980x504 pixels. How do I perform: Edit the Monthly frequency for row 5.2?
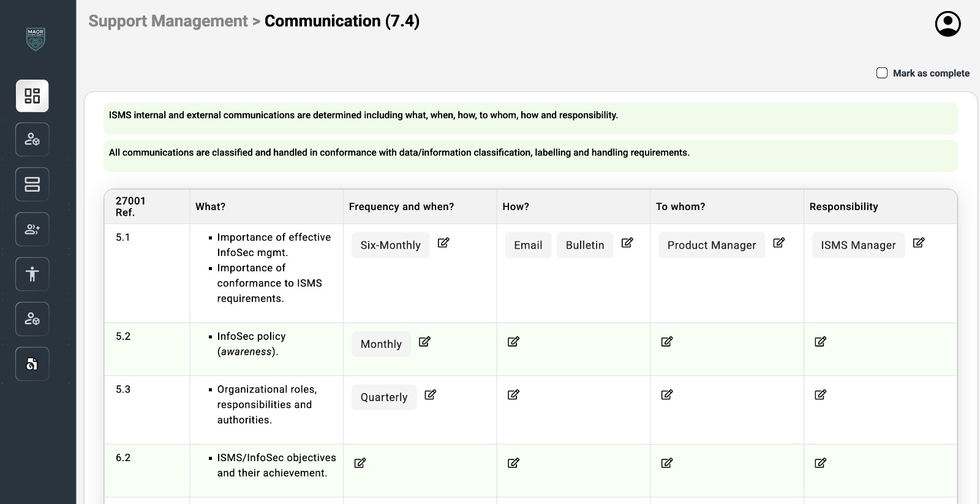(424, 342)
